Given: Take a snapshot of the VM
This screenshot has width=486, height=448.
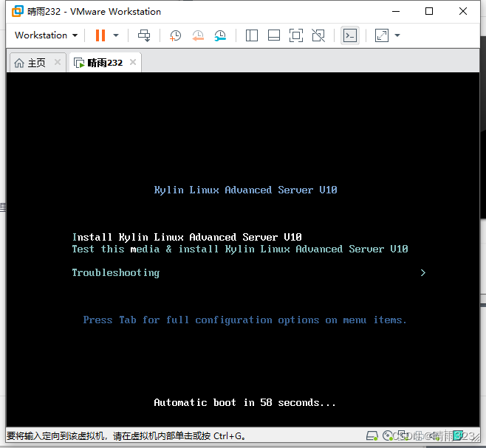Looking at the screenshot, I should pyautogui.click(x=176, y=35).
